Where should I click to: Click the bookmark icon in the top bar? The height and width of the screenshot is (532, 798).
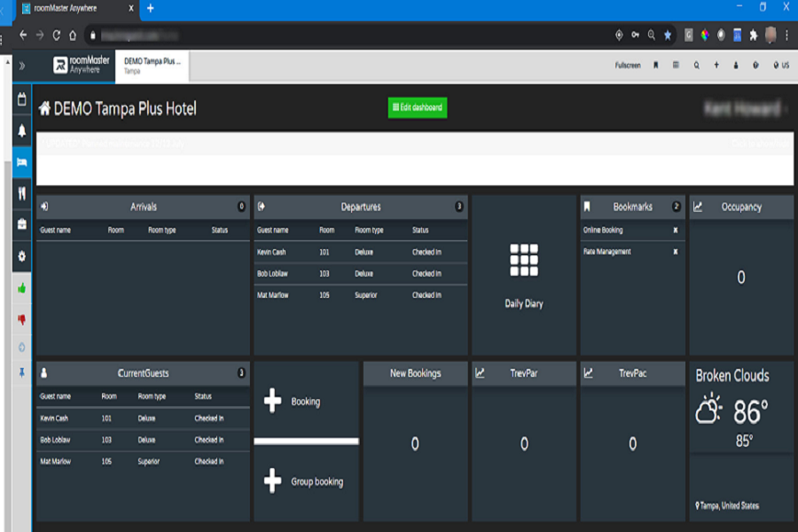tap(656, 65)
